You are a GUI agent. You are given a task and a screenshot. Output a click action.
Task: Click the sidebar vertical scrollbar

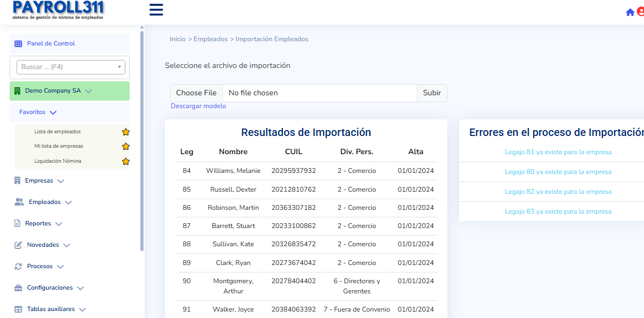[142, 139]
